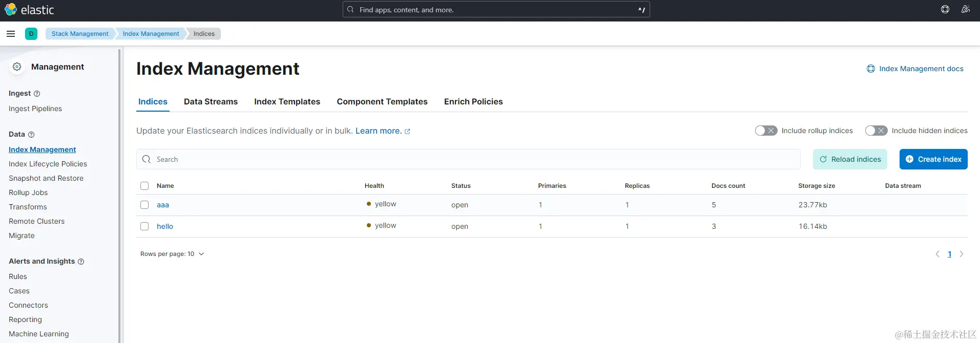
Task: Open Index Management in sidebar
Action: [x=42, y=149]
